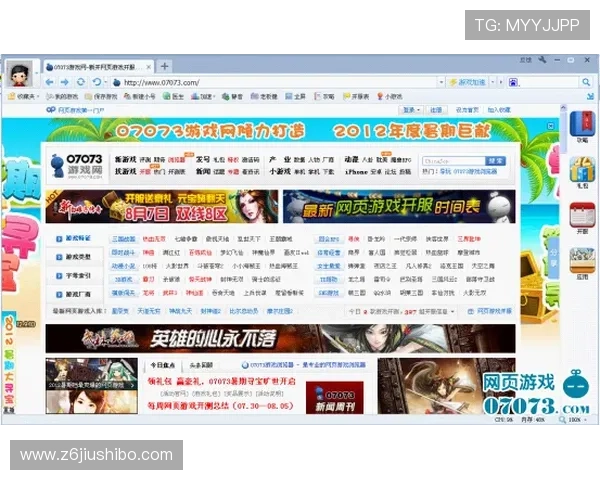
Task: Click the user avatar at top left
Action: (x=19, y=72)
